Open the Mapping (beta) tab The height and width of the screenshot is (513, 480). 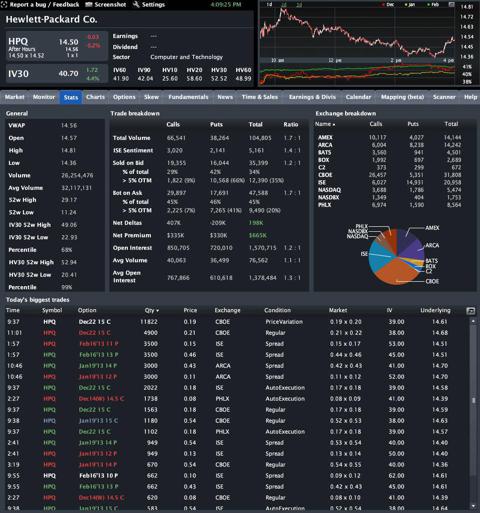tap(402, 97)
